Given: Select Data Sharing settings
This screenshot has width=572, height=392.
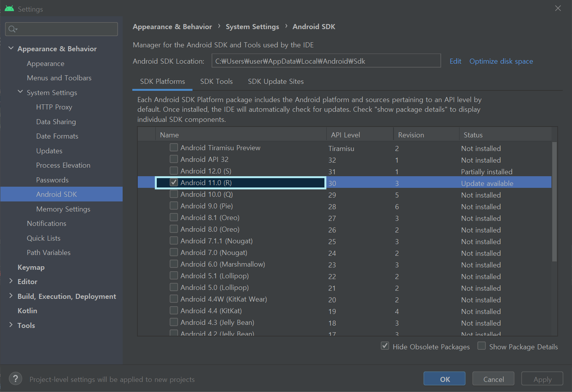Looking at the screenshot, I should (56, 121).
